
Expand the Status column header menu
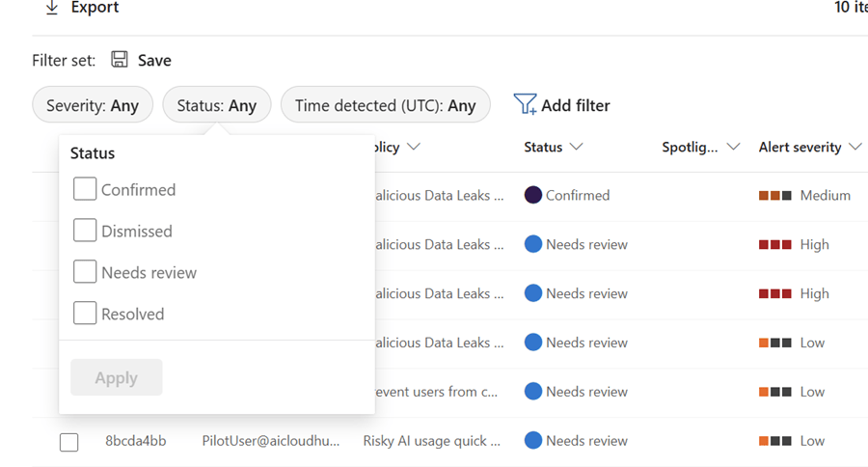(554, 148)
